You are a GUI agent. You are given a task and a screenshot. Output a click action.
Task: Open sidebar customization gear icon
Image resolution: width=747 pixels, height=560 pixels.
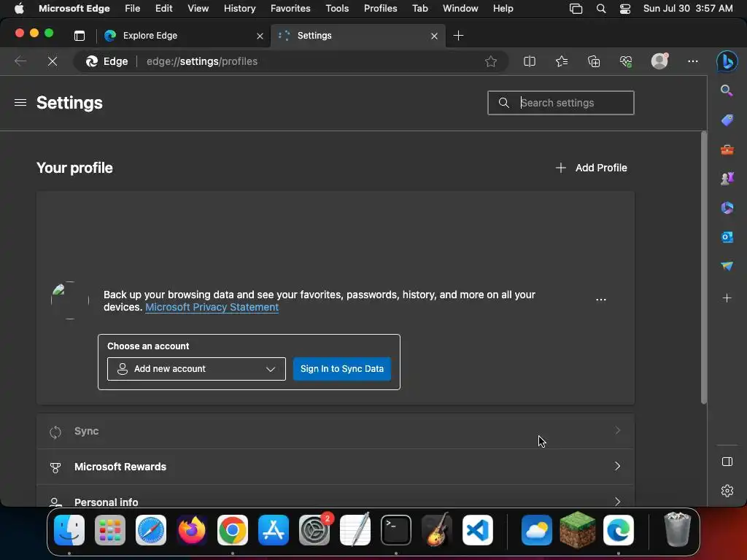click(727, 491)
